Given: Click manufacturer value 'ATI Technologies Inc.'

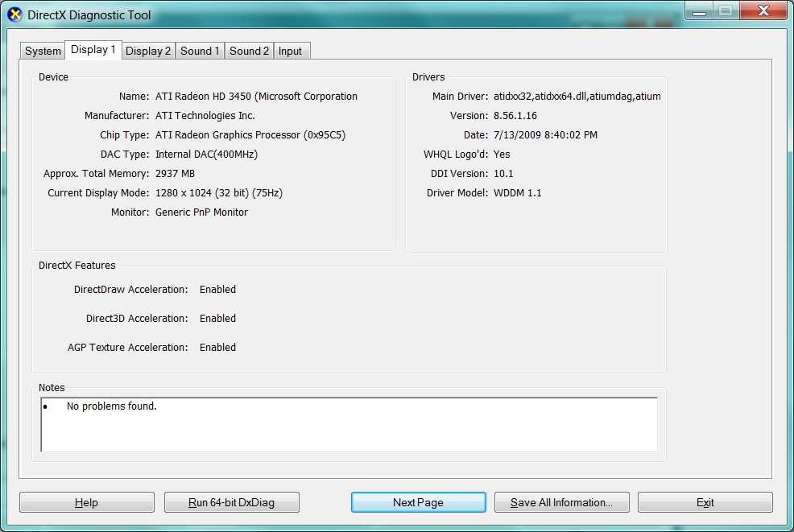Looking at the screenshot, I should pos(205,115).
